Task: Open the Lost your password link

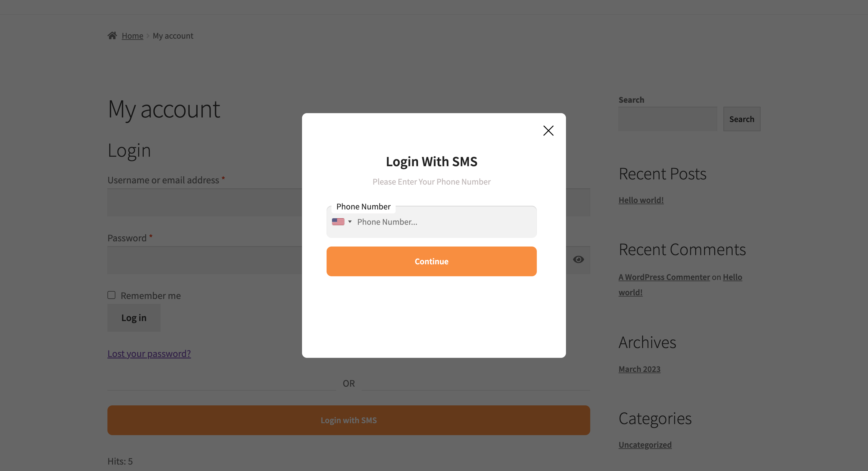Action: coord(149,354)
